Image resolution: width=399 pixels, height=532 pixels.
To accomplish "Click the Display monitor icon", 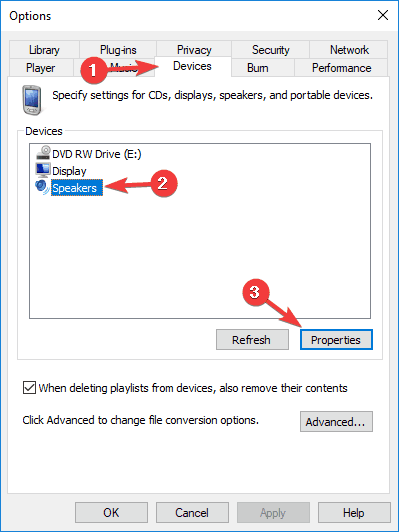I will point(43,170).
